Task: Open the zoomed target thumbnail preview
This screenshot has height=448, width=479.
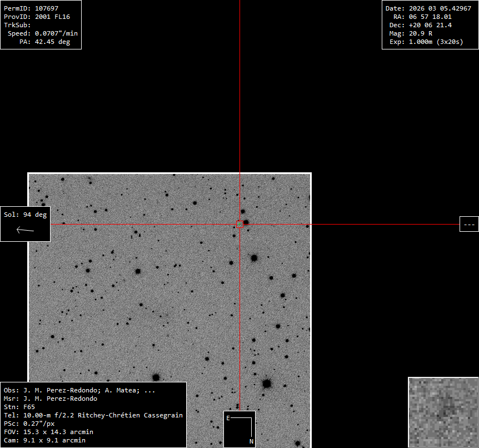Action: click(x=443, y=412)
